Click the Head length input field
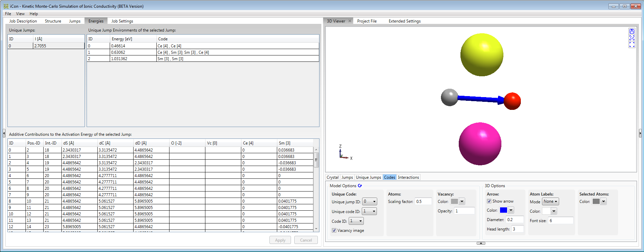 [517, 229]
